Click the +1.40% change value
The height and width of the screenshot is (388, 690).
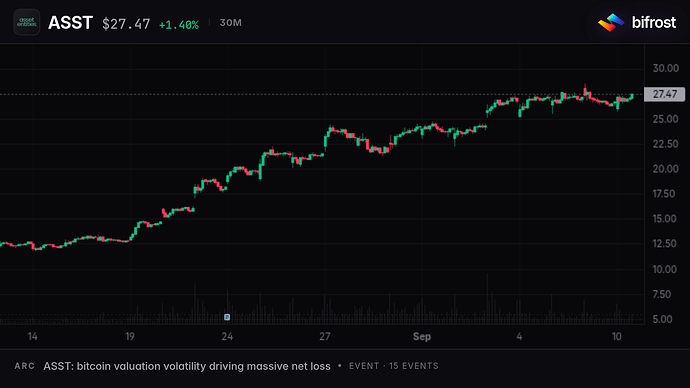pos(179,25)
